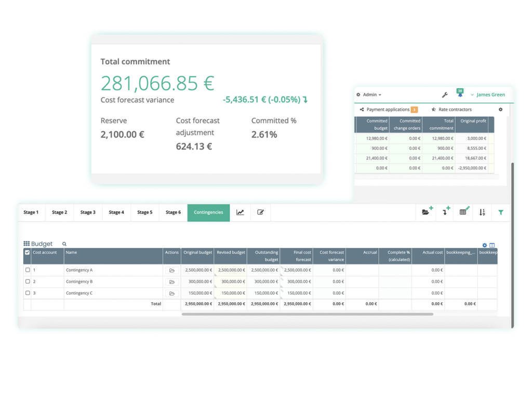Open the column layout selector above Budget table
Screen dimensions: 532x416
point(492,246)
